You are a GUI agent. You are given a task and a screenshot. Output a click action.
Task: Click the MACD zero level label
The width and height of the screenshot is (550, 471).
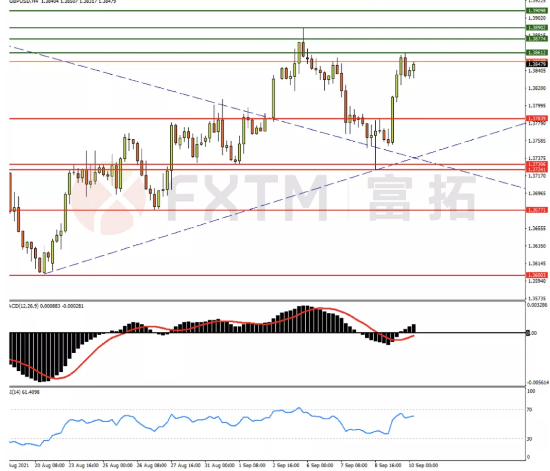(531, 333)
